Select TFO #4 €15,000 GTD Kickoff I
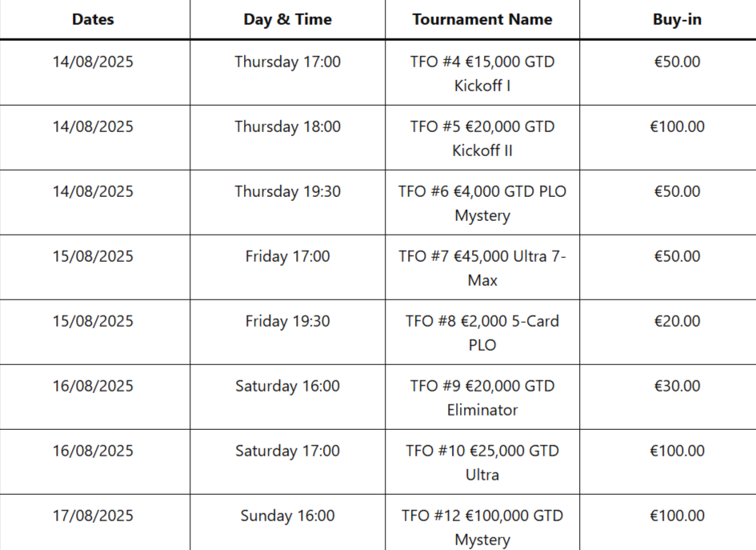The width and height of the screenshot is (756, 550). pyautogui.click(x=482, y=73)
